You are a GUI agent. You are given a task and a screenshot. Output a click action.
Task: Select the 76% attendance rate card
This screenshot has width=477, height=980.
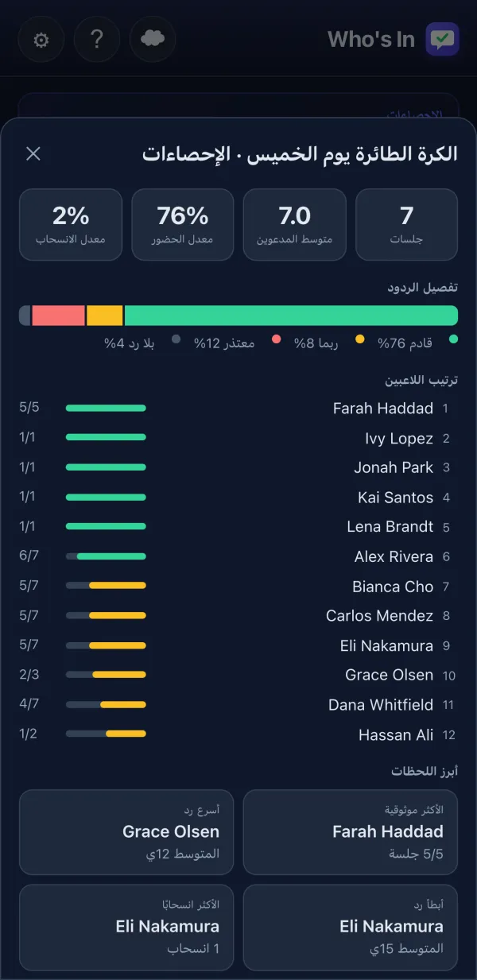click(183, 225)
